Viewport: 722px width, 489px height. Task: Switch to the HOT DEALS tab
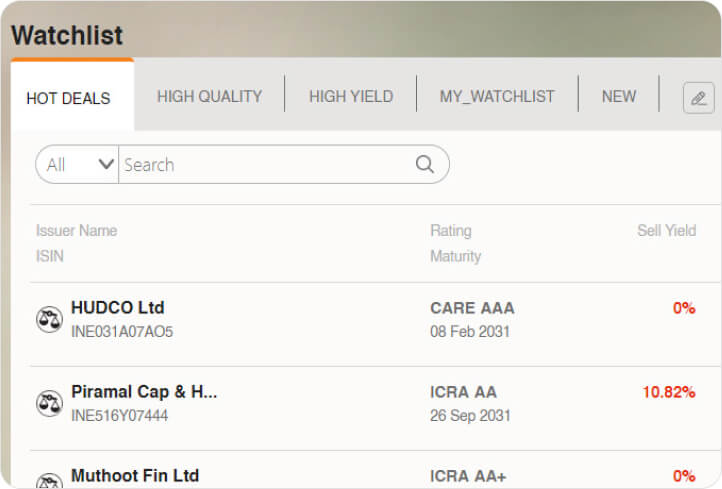[x=68, y=98]
